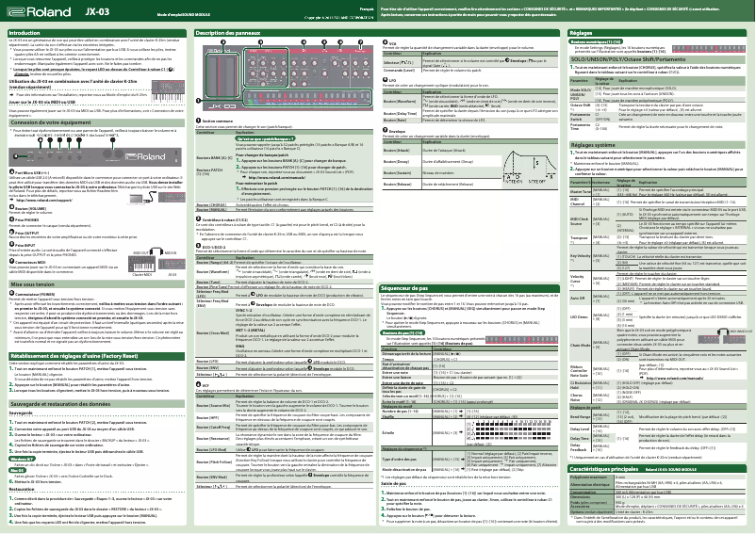Click the 'Master Tune' parameter row
The image size is (756, 534).
[x=658, y=192]
